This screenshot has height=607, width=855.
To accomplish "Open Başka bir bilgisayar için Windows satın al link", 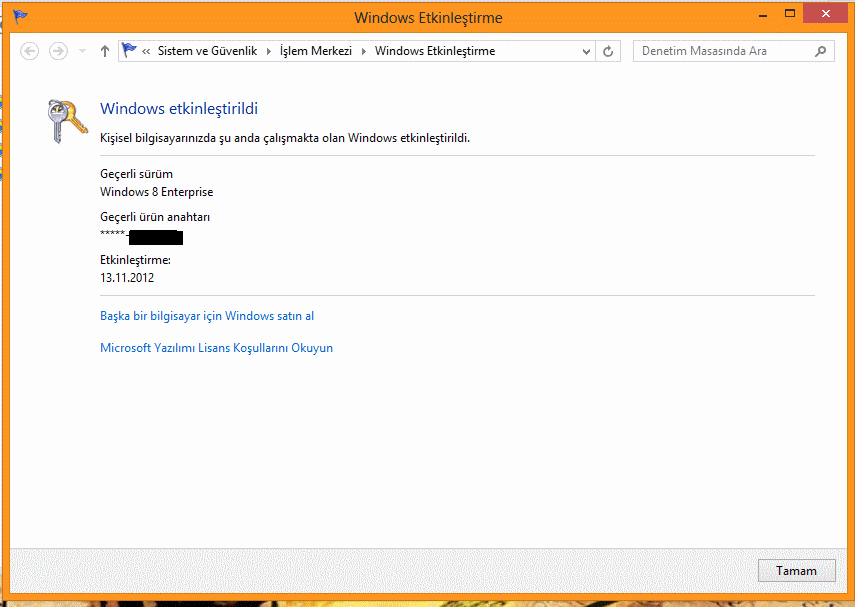I will pyautogui.click(x=207, y=316).
